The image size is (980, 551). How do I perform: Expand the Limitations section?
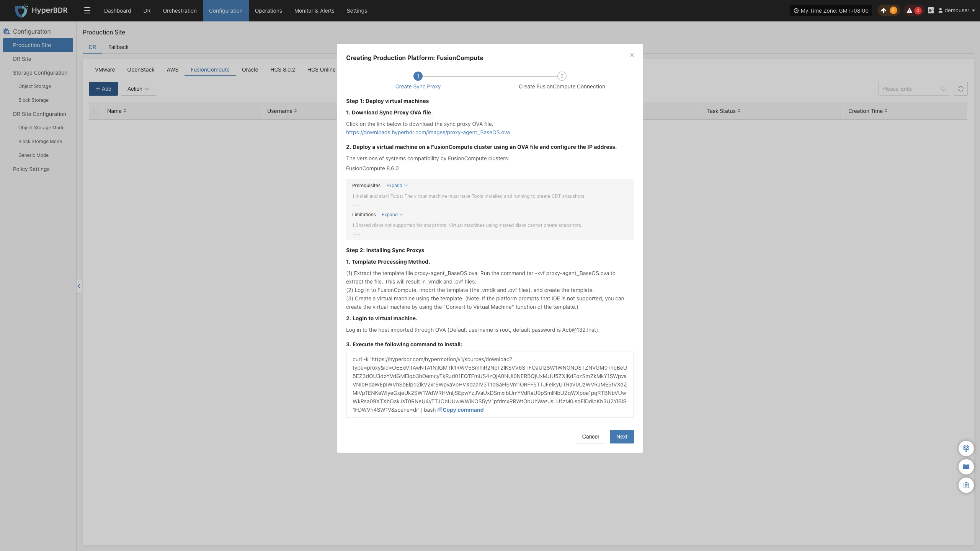pos(392,215)
